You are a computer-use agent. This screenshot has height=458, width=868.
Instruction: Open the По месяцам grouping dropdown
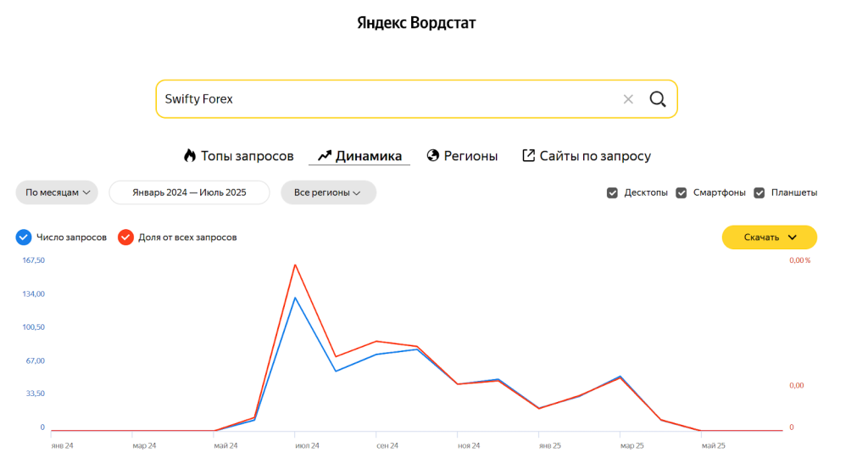coord(57,193)
